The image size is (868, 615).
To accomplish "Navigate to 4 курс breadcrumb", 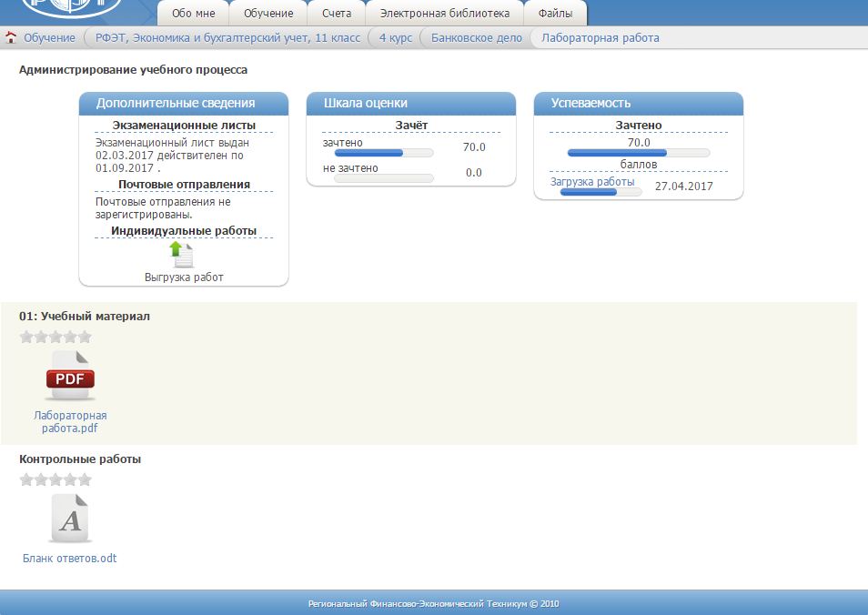I will [395, 38].
